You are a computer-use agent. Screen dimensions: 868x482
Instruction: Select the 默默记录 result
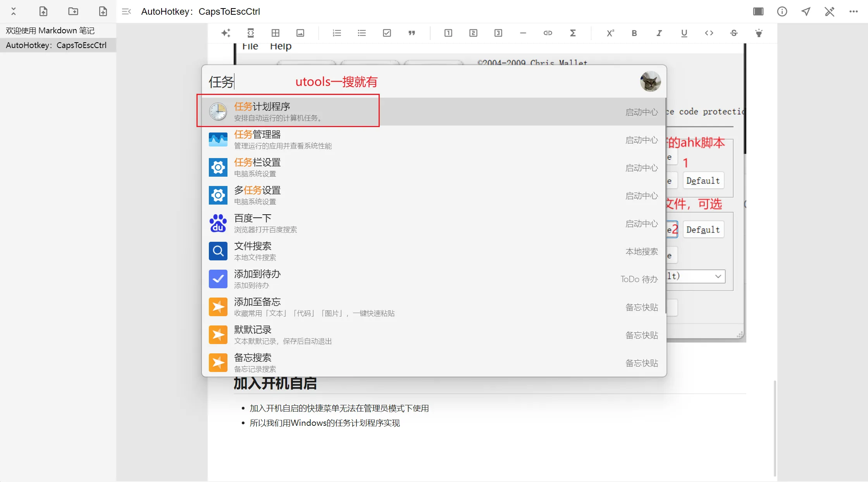click(x=434, y=335)
